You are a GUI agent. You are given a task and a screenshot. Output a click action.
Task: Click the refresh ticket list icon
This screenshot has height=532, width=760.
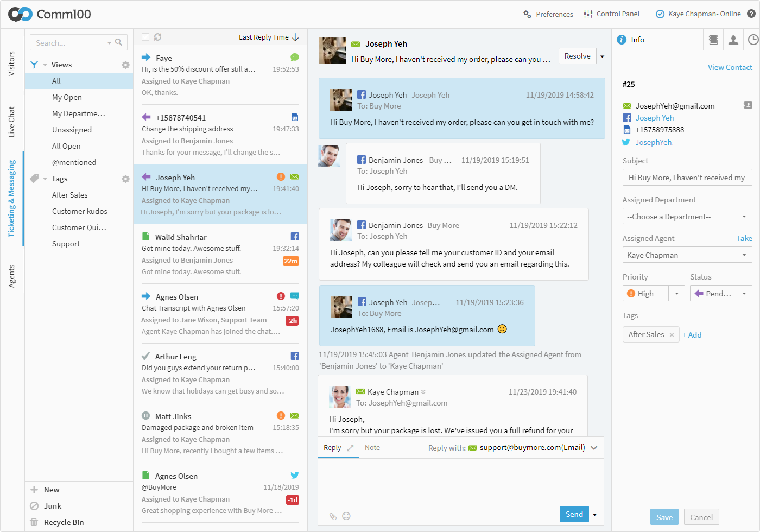click(157, 37)
